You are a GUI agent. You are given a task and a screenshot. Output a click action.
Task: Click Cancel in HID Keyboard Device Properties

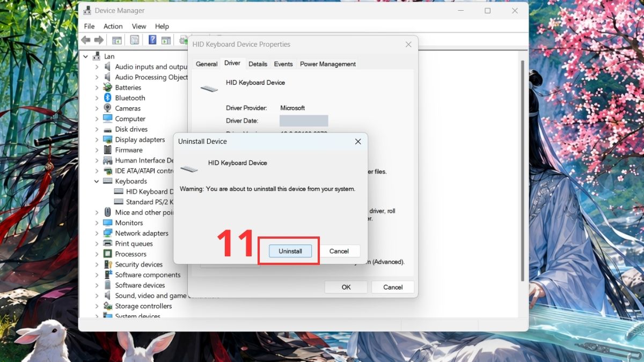point(393,287)
